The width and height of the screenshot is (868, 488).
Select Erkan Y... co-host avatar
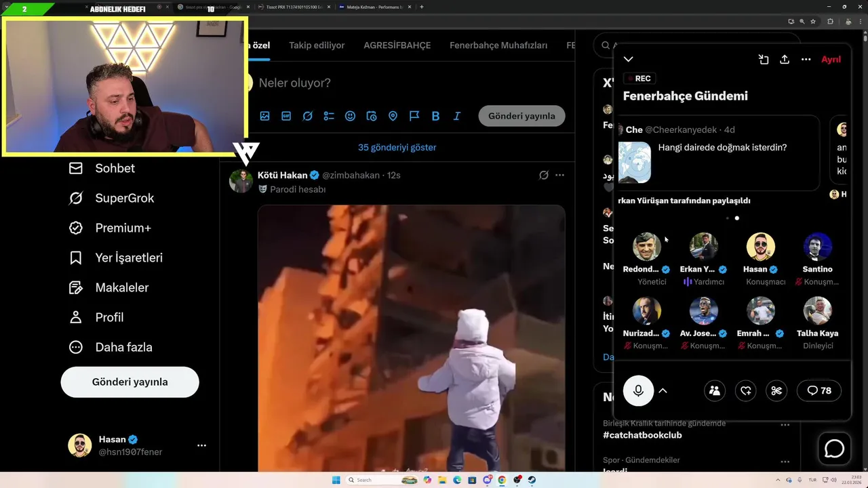point(704,247)
